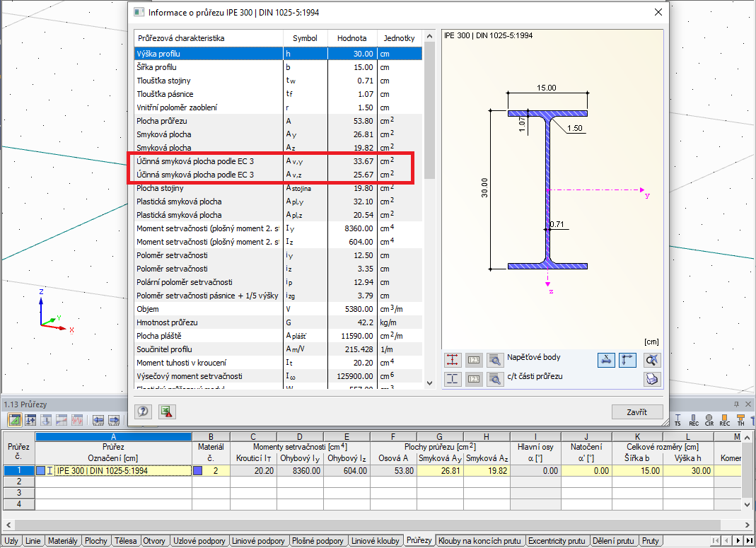Switch to Otvory tab
The width and height of the screenshot is (756, 548).
point(154,541)
